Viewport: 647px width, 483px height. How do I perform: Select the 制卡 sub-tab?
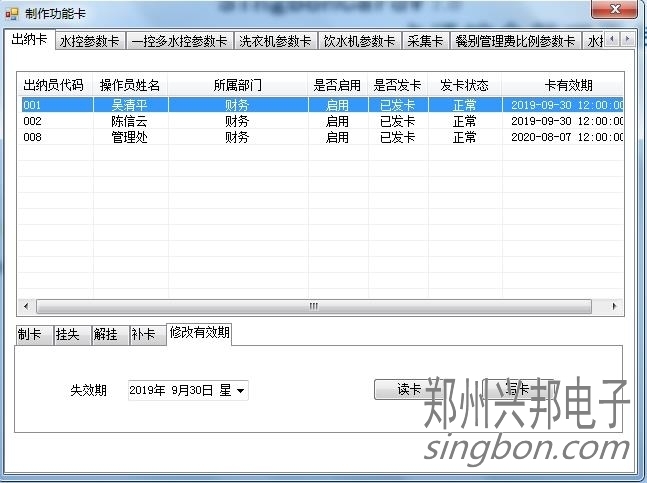[x=29, y=335]
